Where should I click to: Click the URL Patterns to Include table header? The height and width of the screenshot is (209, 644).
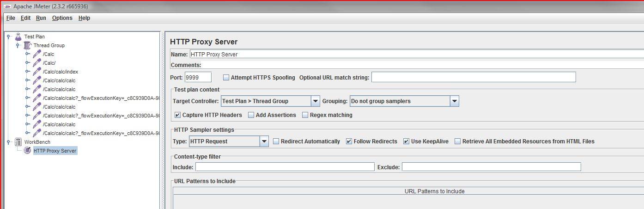click(434, 191)
